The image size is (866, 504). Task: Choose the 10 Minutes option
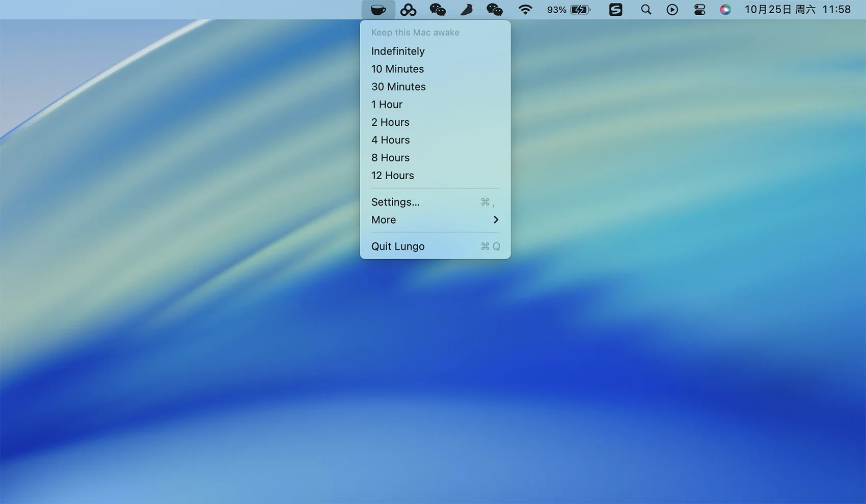397,69
